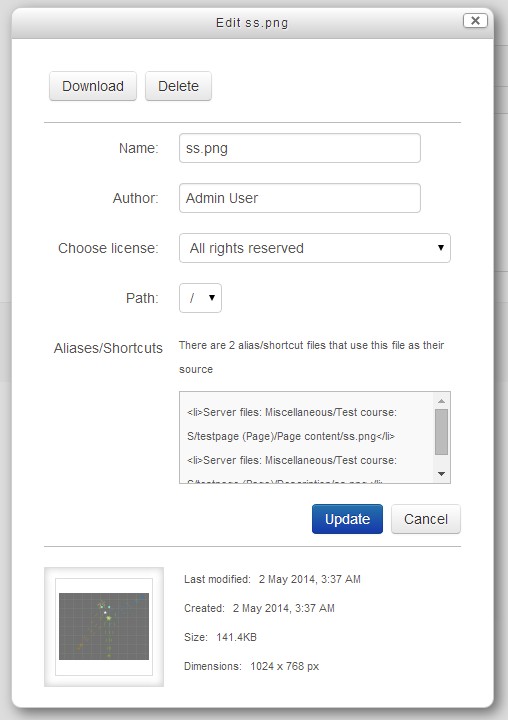This screenshot has width=508, height=720.
Task: Cancel the file edit
Action: (425, 519)
